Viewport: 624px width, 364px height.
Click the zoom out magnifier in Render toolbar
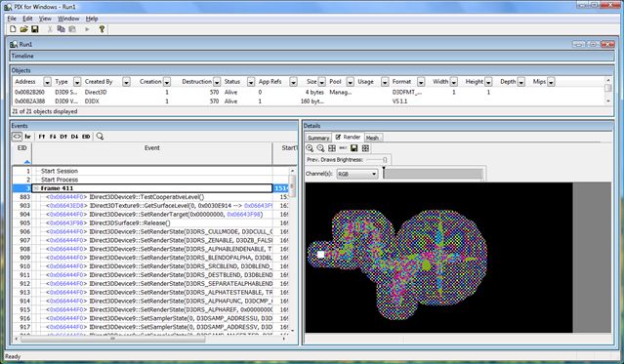click(x=320, y=148)
